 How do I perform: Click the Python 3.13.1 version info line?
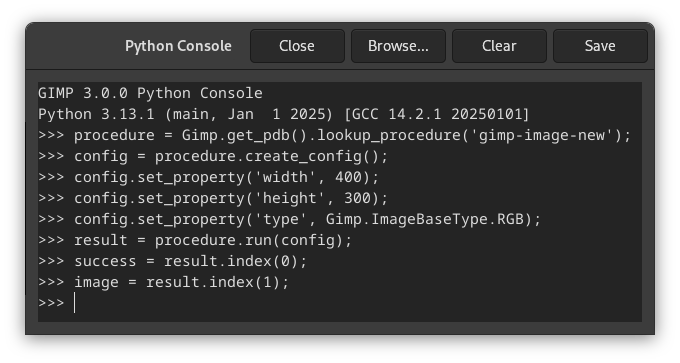pos(284,114)
